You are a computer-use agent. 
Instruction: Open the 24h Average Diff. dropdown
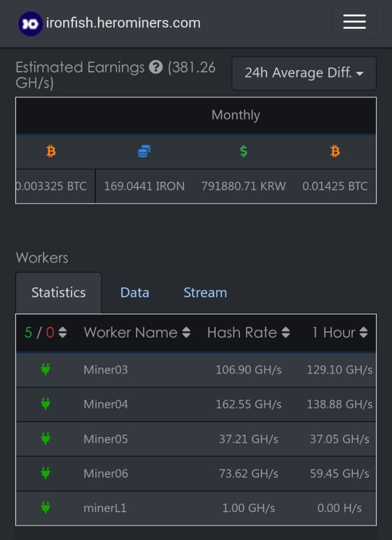point(304,74)
